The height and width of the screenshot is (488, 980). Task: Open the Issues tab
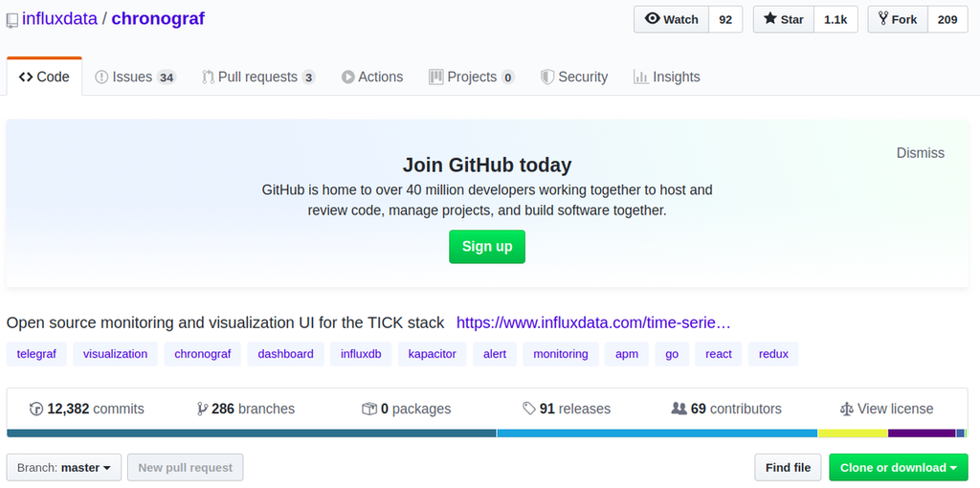click(x=135, y=77)
